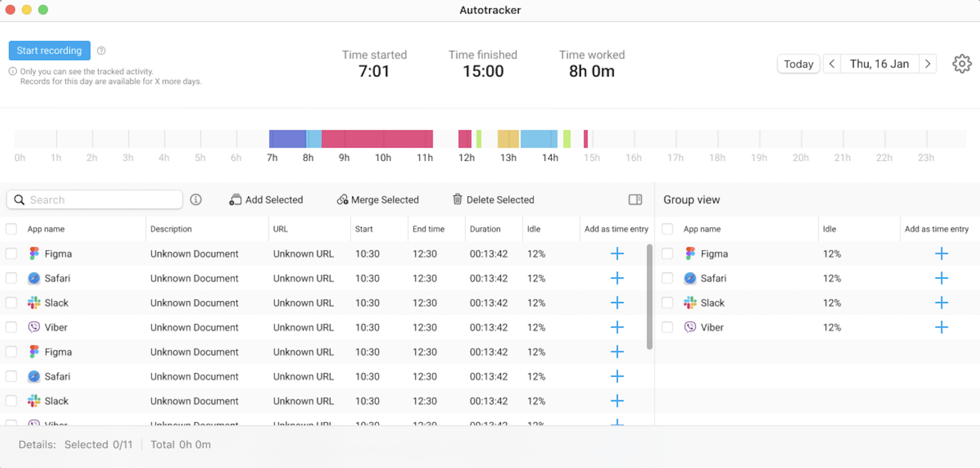Check the first Slack row checkbox
This screenshot has height=468, width=980.
(x=11, y=303)
